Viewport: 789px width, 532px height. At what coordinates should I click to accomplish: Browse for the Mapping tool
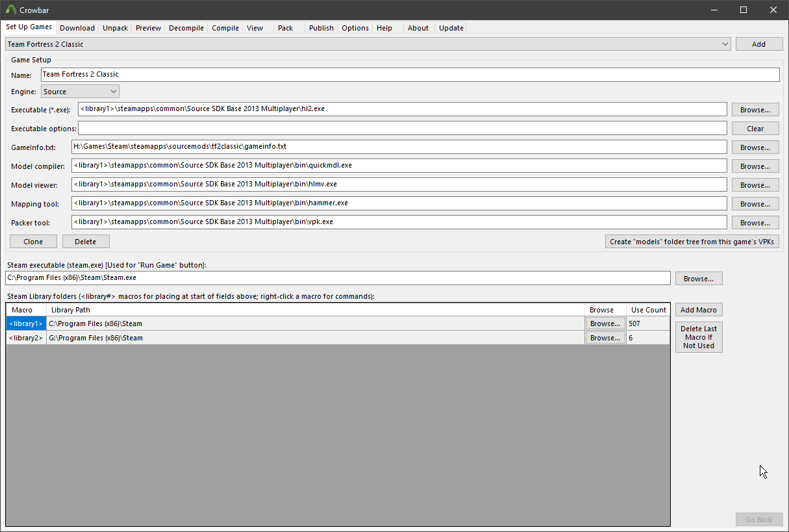coord(755,204)
